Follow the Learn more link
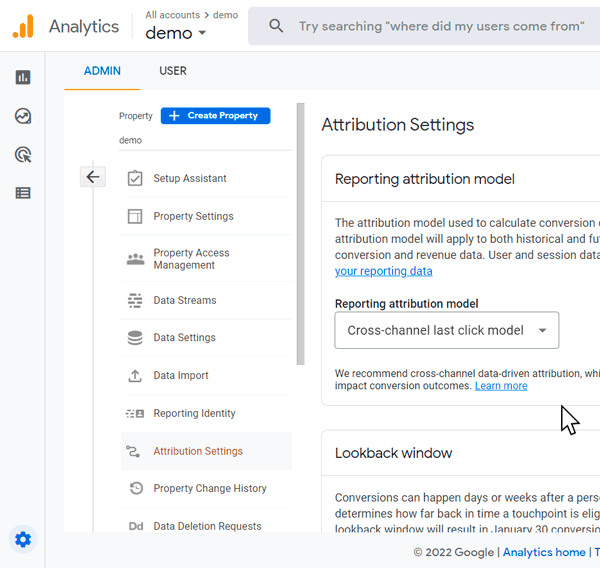Viewport: 600px width, 568px height. [x=501, y=386]
